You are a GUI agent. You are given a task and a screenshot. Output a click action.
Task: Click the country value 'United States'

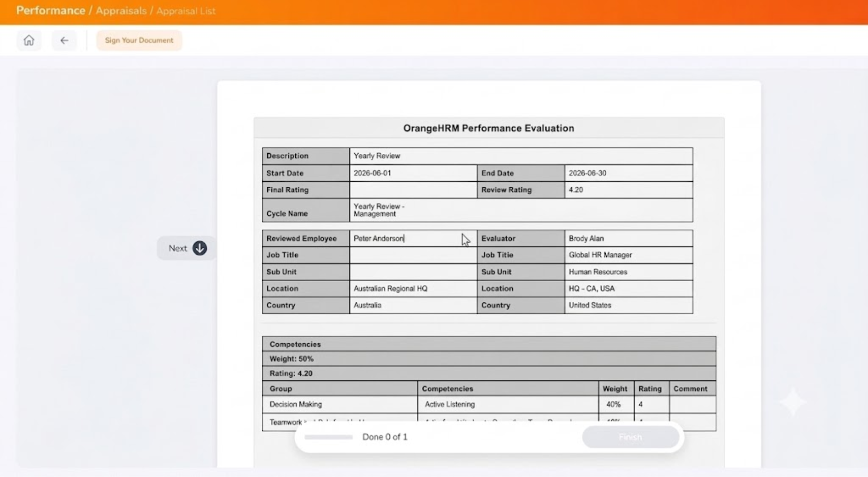click(x=590, y=305)
